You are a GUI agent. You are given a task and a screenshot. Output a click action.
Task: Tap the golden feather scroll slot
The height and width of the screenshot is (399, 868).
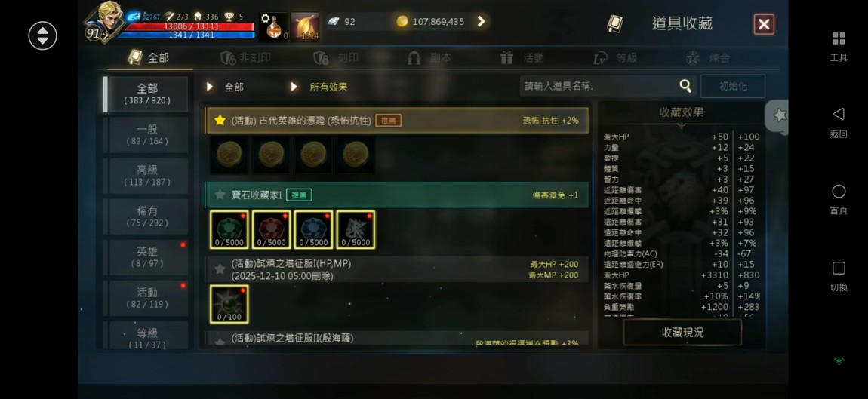[x=305, y=26]
